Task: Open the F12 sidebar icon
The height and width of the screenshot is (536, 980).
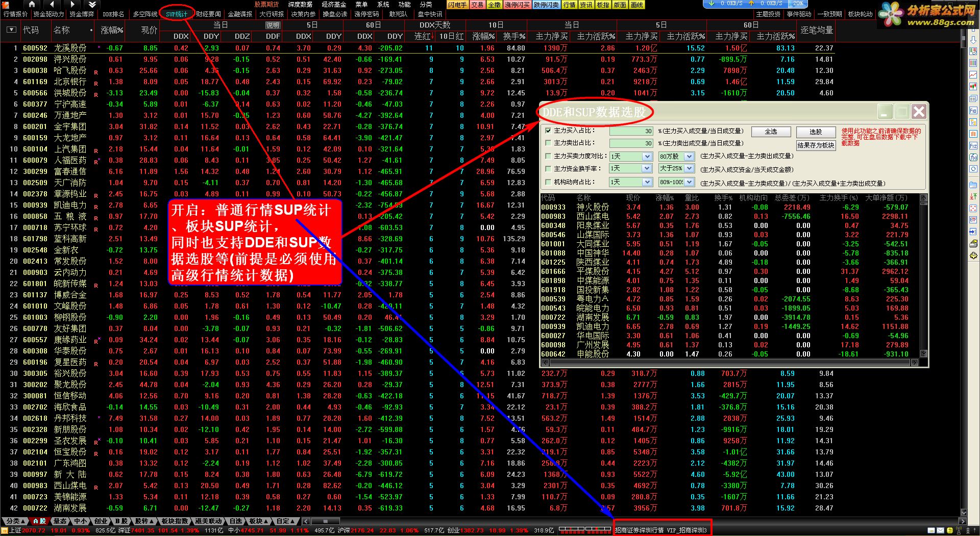Action: 973,146
